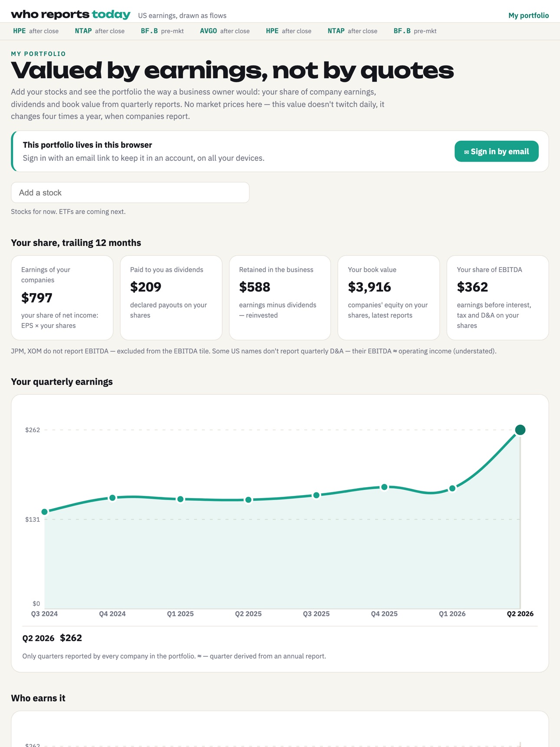
Task: Click the 'Your book value' tile
Action: tap(389, 297)
